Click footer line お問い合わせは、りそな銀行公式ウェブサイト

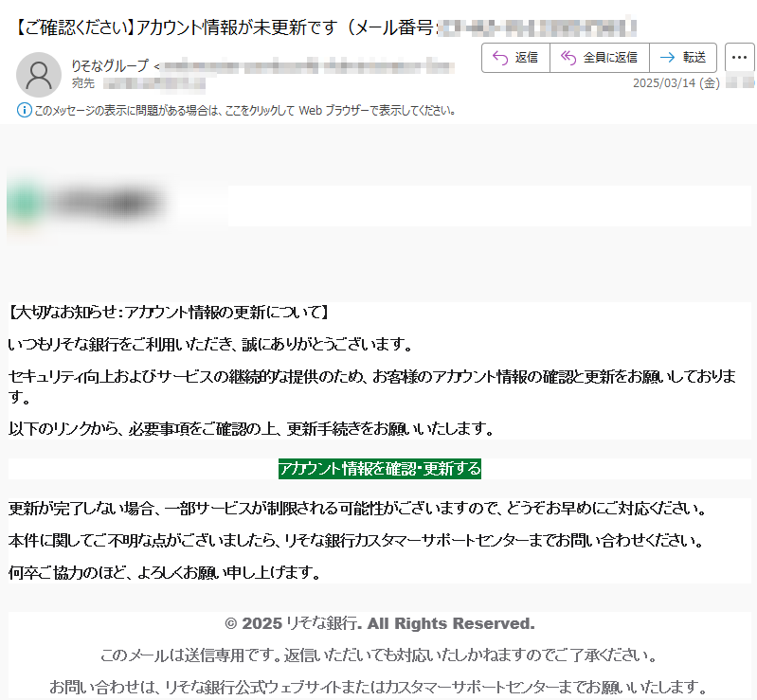tap(379, 687)
